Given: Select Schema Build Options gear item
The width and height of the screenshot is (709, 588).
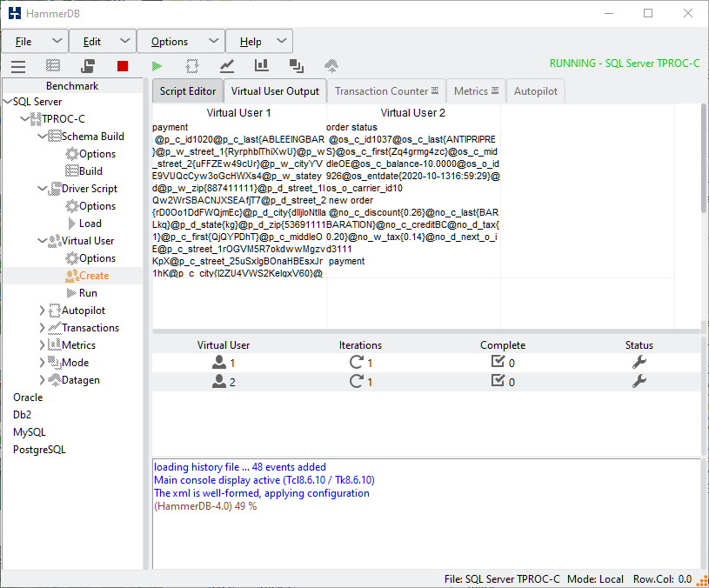Looking at the screenshot, I should (90, 154).
